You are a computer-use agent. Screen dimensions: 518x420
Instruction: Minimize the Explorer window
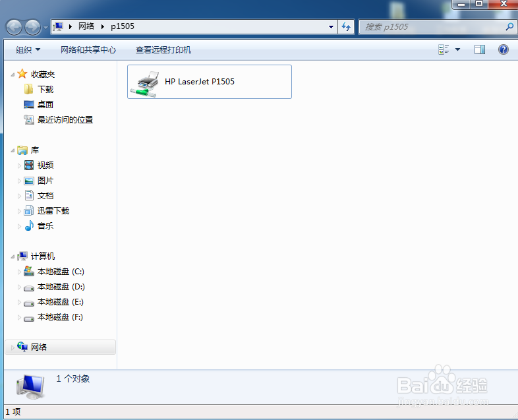[x=461, y=5]
